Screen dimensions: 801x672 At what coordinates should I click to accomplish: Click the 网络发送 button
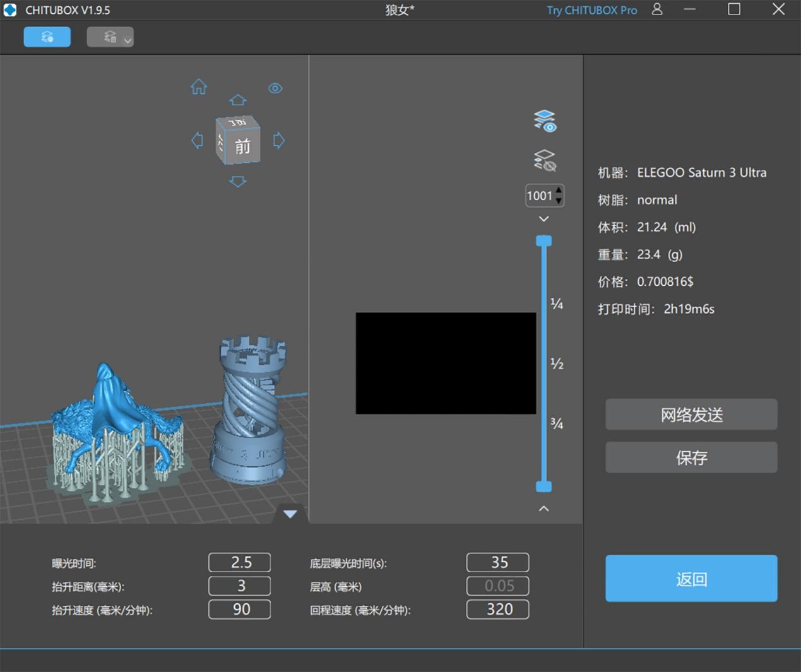691,415
